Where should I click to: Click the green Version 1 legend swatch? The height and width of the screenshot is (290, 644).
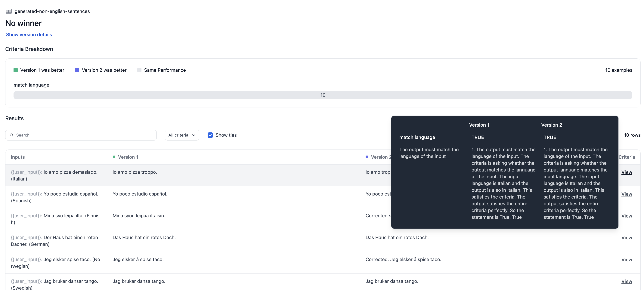point(16,70)
